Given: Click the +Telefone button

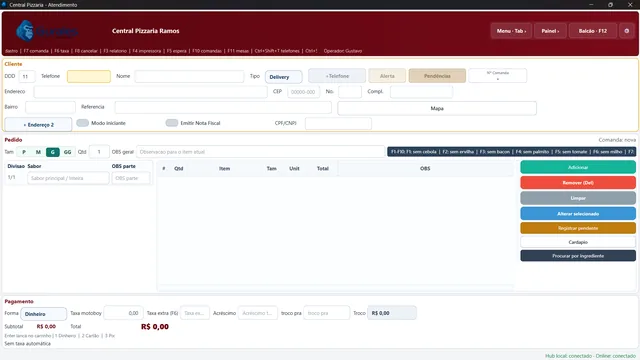Looking at the screenshot, I should [x=337, y=76].
